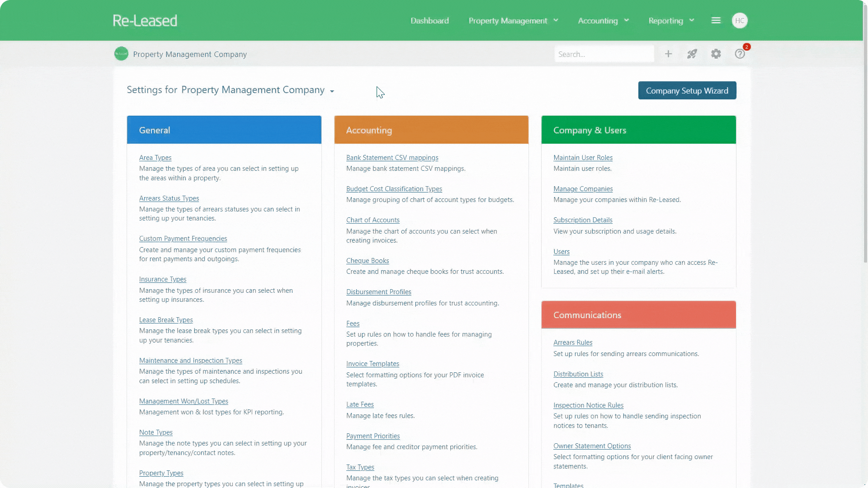868x488 pixels.
Task: Open Arrears Status Types link
Action: point(169,198)
